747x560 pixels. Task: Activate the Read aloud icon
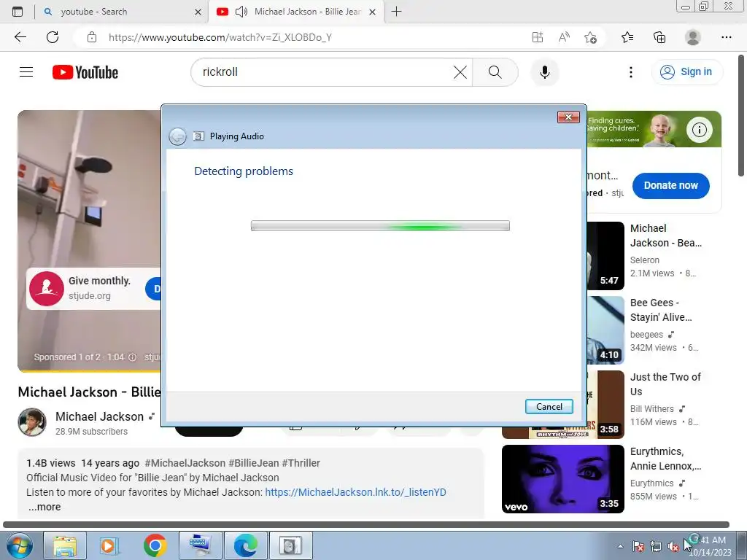tap(564, 37)
